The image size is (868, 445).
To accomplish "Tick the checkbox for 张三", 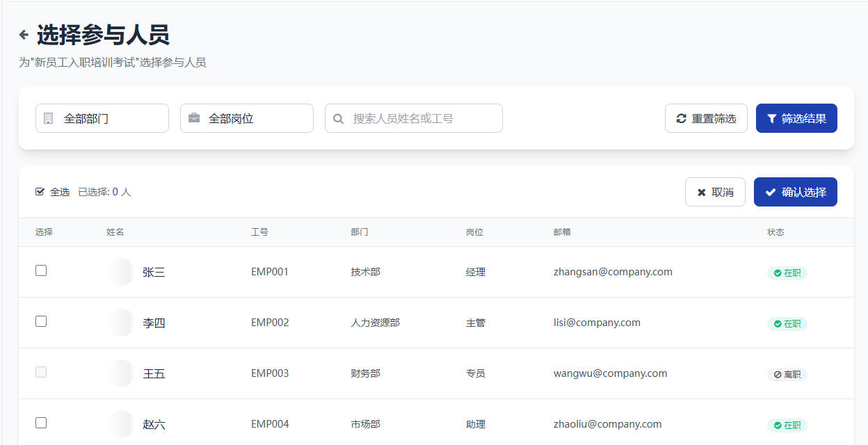I will pos(41,270).
